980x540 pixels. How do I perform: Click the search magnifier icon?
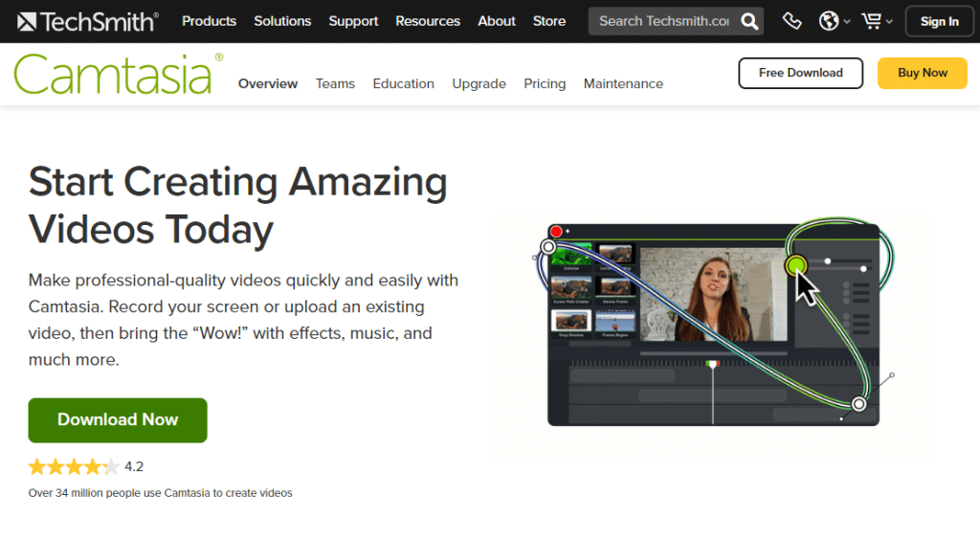pos(749,22)
